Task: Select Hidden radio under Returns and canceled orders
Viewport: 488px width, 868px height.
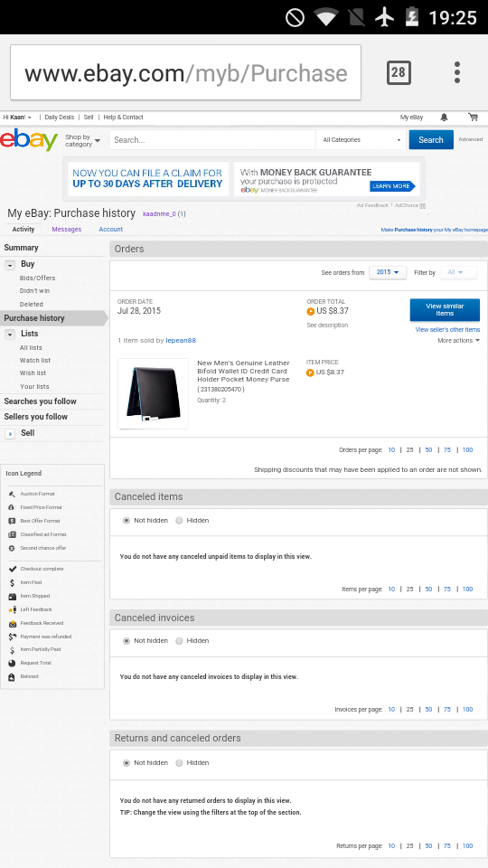Action: tap(179, 763)
